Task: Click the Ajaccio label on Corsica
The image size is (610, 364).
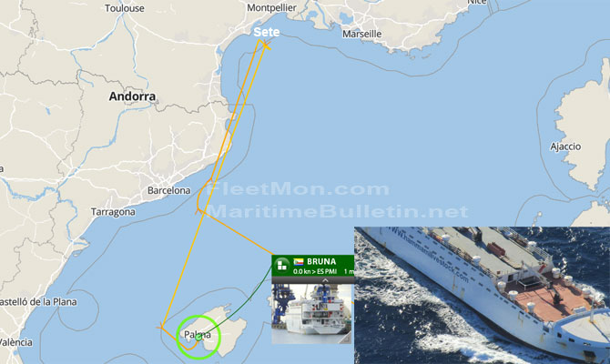Action: 565,147
